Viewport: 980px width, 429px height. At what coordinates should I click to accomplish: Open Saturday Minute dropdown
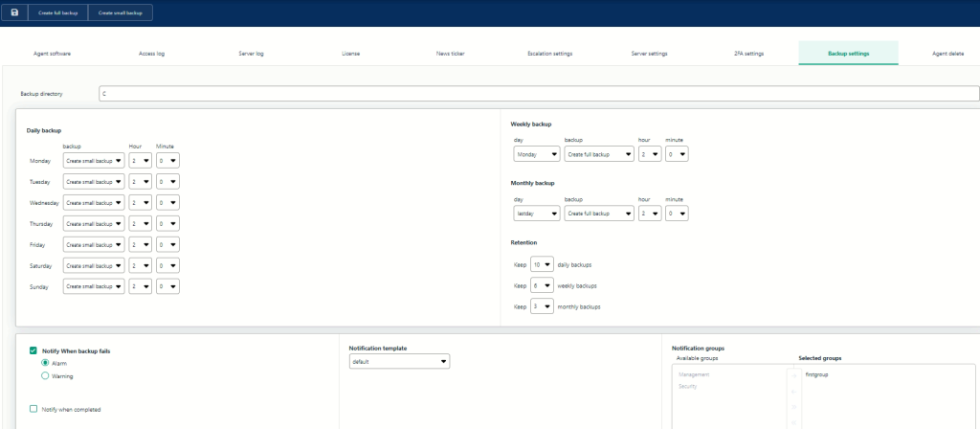coord(168,266)
